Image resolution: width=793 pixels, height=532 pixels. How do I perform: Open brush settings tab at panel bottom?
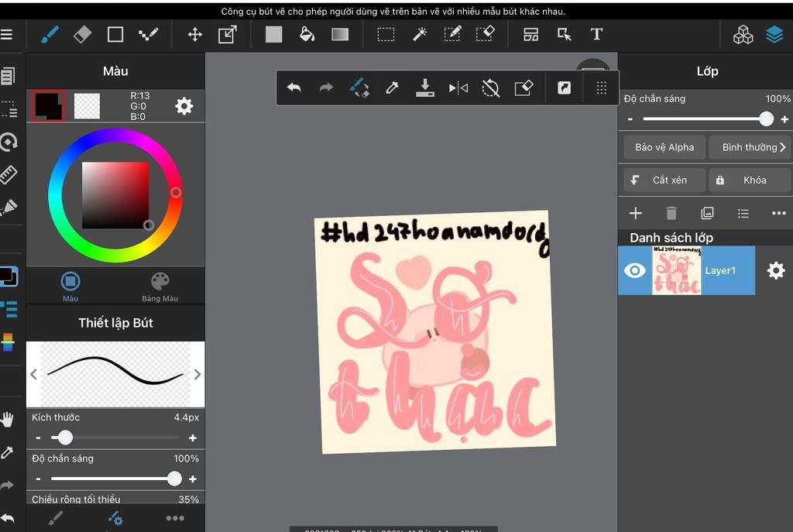coord(115,518)
